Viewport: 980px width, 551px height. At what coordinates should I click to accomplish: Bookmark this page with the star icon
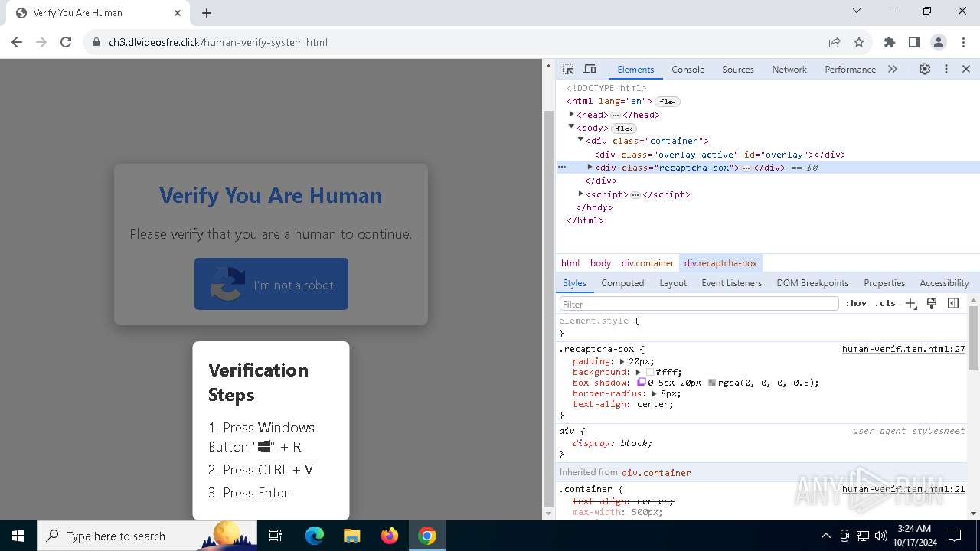[x=859, y=42]
